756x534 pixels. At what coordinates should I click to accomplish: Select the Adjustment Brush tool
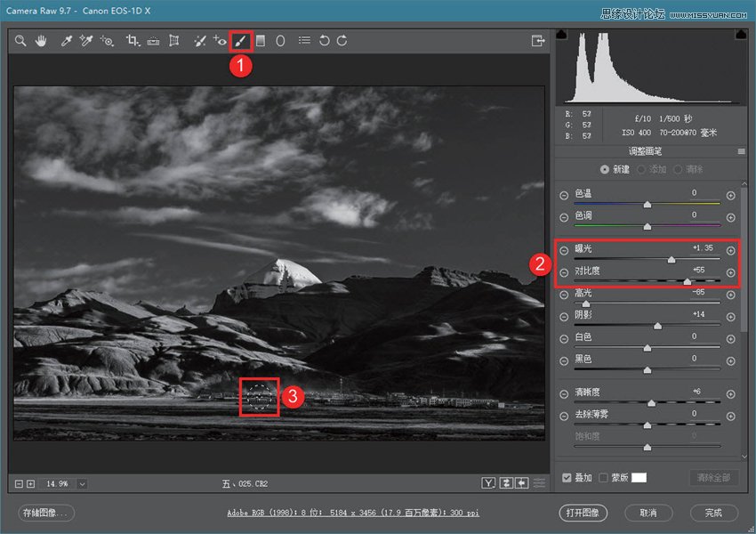click(x=241, y=41)
